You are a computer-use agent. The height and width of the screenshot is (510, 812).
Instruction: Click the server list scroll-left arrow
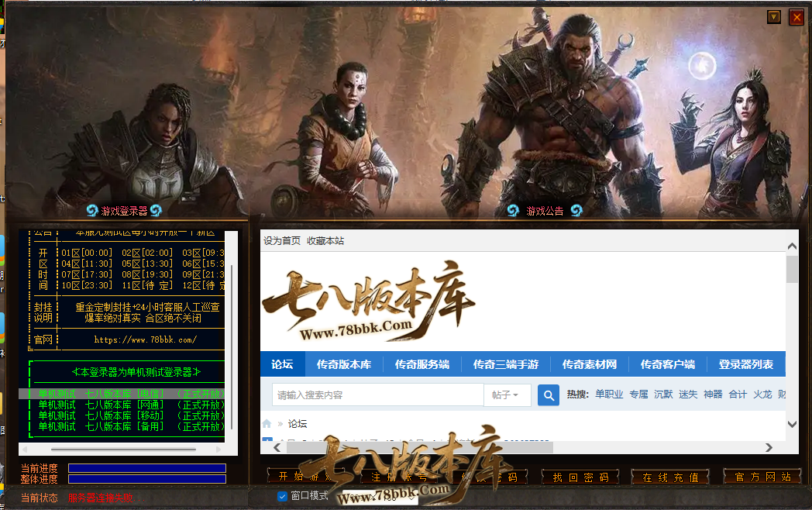click(25, 450)
